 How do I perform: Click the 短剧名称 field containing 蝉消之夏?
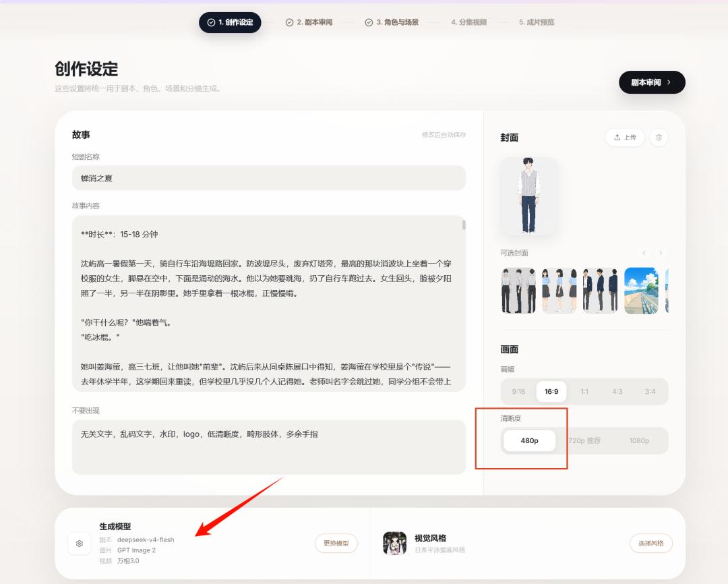click(x=269, y=178)
